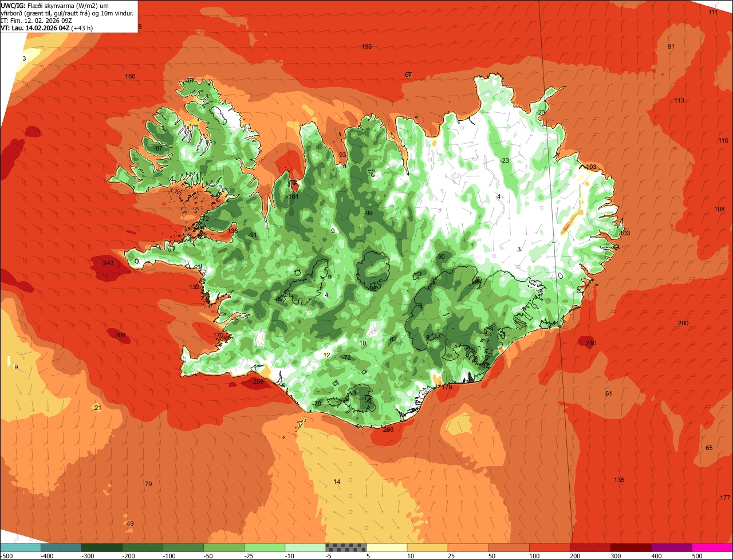Click the legend swatch between -400 and -300

[x=61, y=547]
